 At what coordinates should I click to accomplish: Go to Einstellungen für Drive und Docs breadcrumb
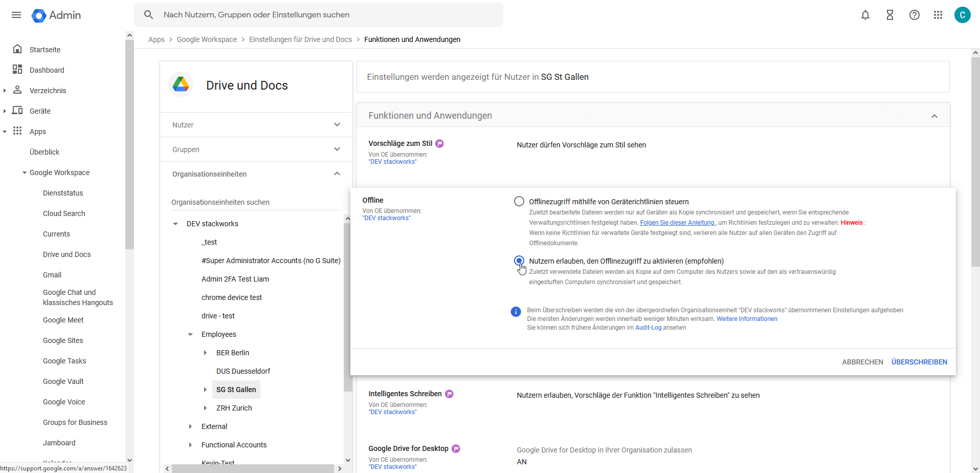300,39
